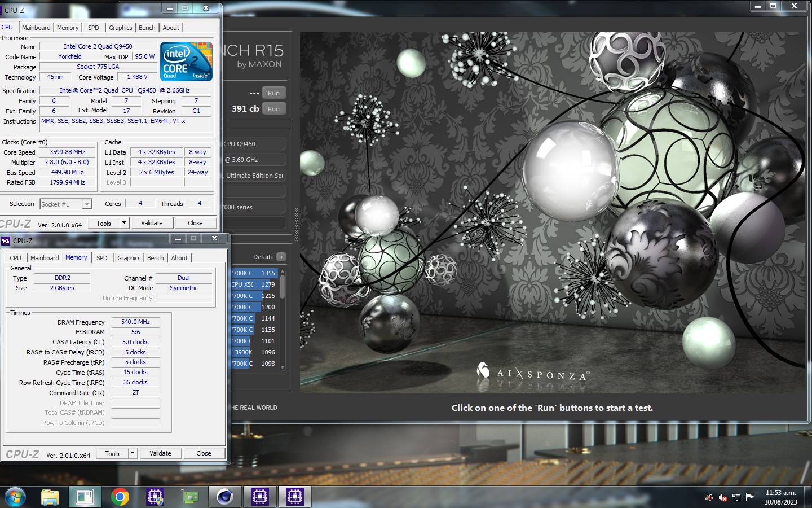
Task: Select the ranking bar scoring 1355
Action: [x=254, y=273]
